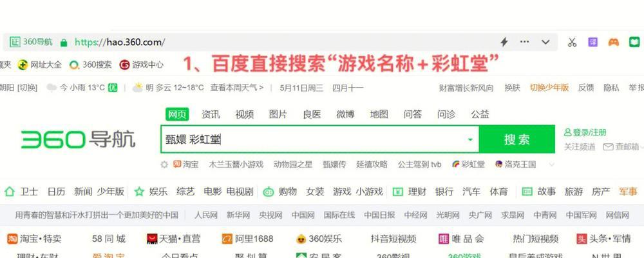Expand search box suggestion dropdown arrow
Viewport: 644px width, 258px height.
tap(470, 140)
